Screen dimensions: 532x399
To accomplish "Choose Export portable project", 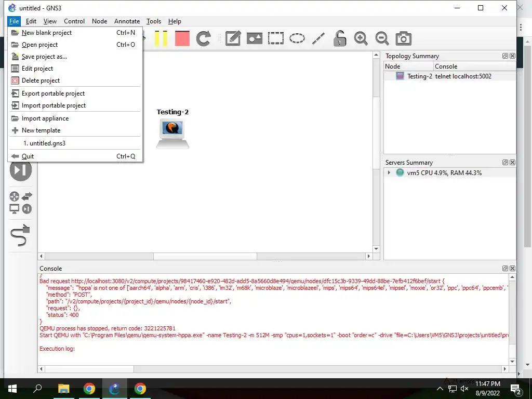I will coord(75,94).
